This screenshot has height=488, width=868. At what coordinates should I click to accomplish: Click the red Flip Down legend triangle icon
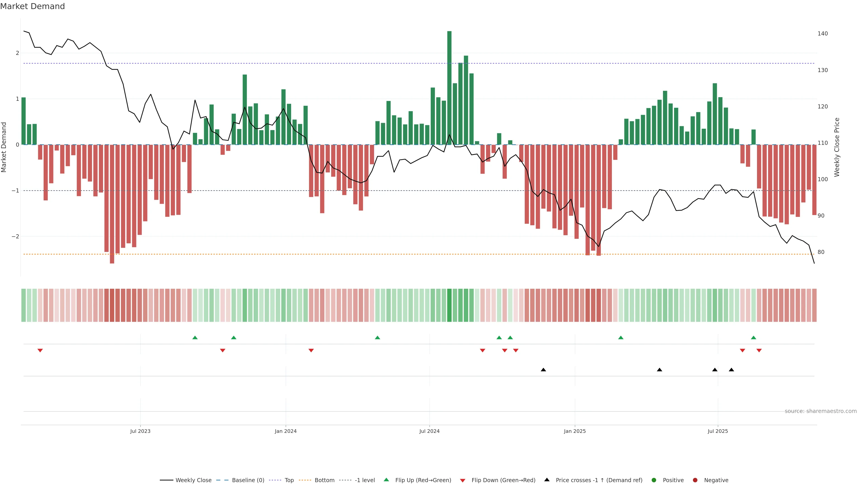(463, 480)
